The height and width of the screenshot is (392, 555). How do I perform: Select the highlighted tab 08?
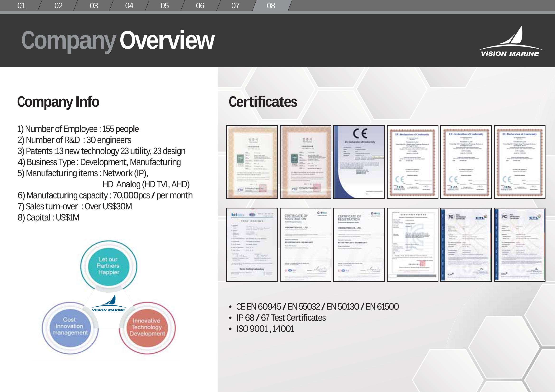click(271, 5)
